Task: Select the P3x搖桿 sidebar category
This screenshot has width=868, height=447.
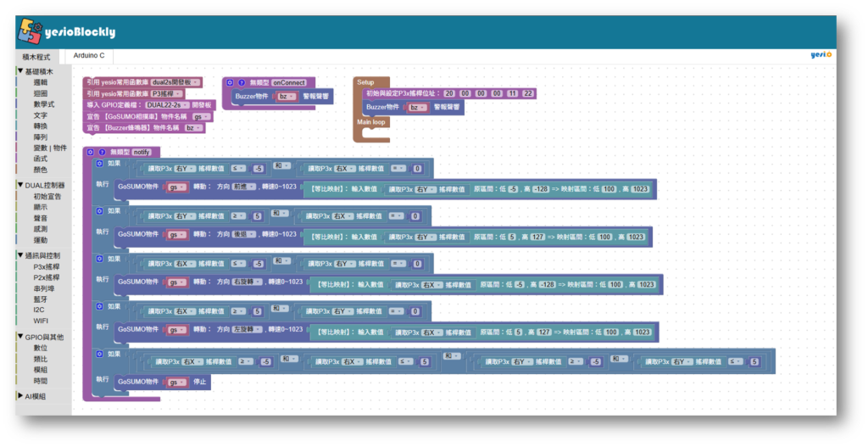Action: click(46, 266)
